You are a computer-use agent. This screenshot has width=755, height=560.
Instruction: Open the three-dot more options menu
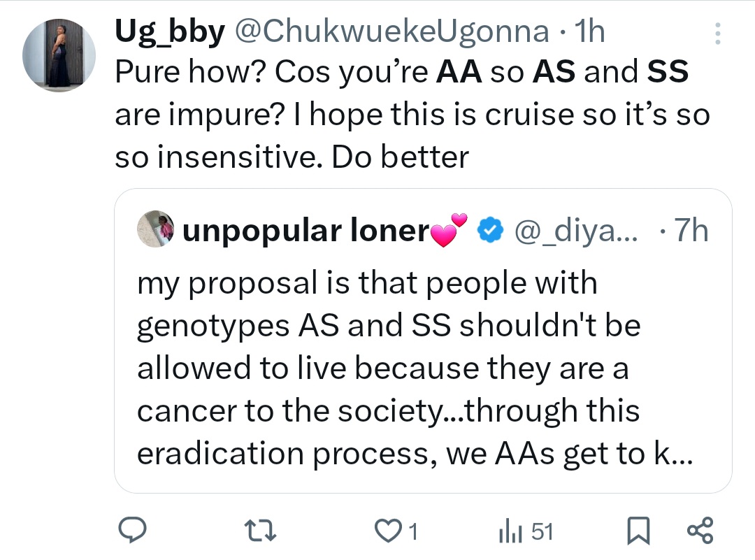point(717,33)
